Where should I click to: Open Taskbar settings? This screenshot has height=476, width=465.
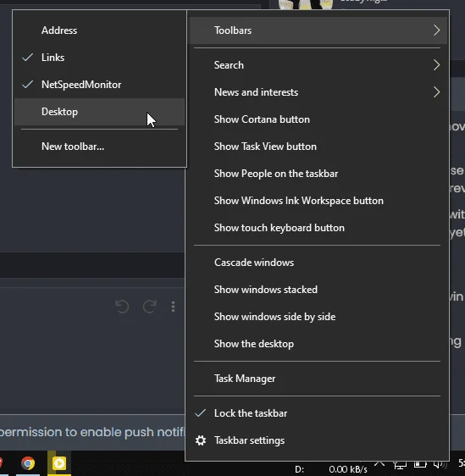point(317,440)
